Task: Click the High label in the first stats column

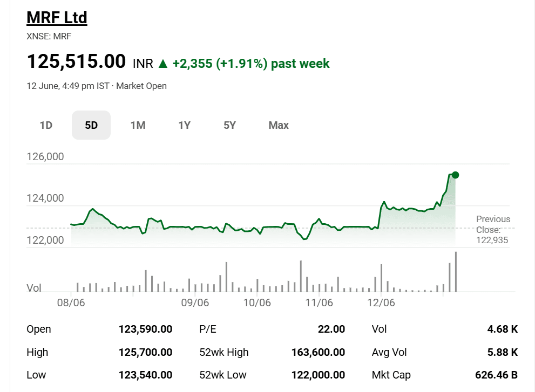Action: tap(37, 352)
